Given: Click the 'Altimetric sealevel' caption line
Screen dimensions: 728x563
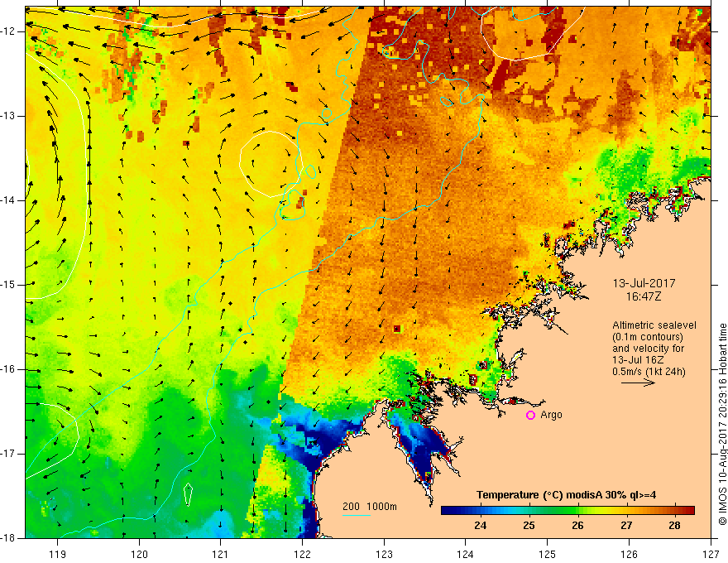Looking at the screenshot, I should pyautogui.click(x=654, y=325).
